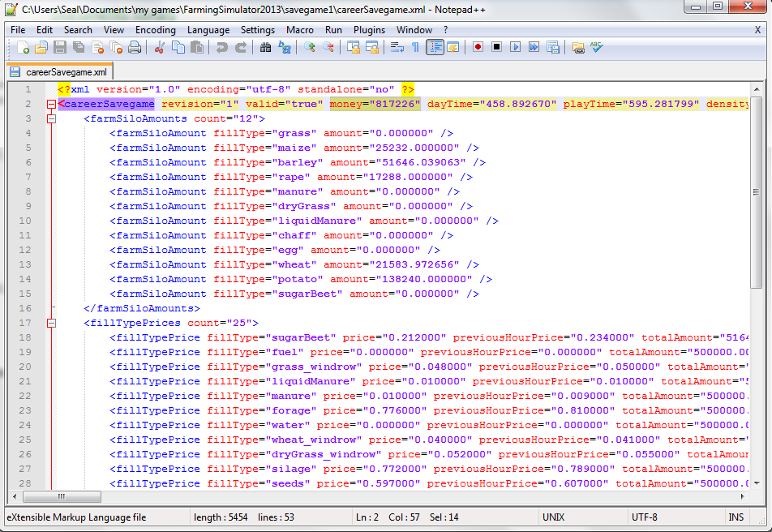The image size is (772, 532).
Task: Open the ? help menu
Action: point(445,30)
